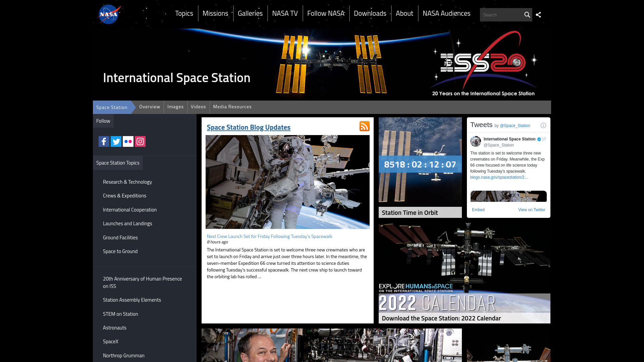The height and width of the screenshot is (362, 644).
Task: Open Space to Ground topic
Action: (x=120, y=251)
